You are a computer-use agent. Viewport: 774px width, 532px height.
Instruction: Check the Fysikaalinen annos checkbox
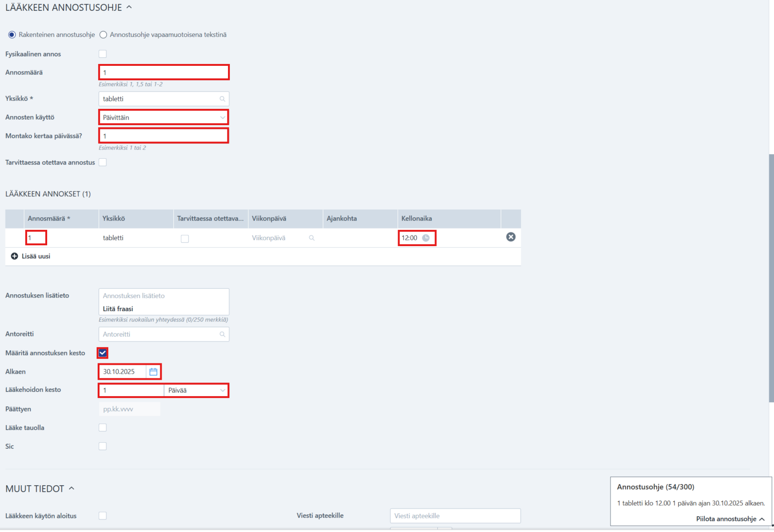click(x=103, y=54)
